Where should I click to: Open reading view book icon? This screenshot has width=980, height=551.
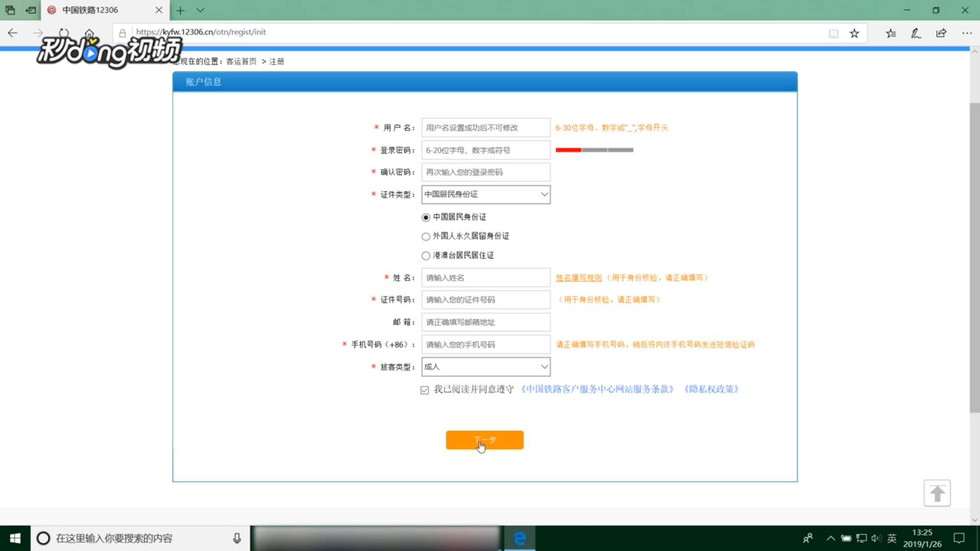pyautogui.click(x=833, y=34)
